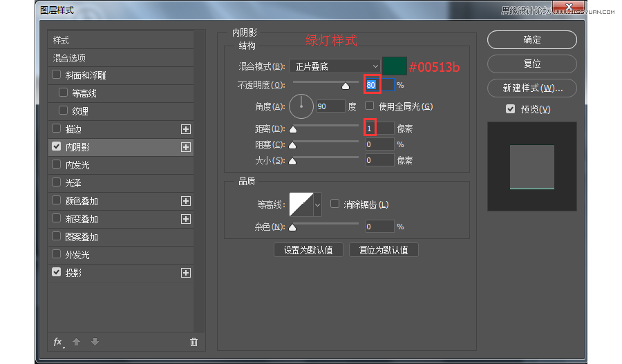Enable the 斜面和浮雕 checkbox
Viewport: 622px width, 364px height.
pyautogui.click(x=57, y=75)
